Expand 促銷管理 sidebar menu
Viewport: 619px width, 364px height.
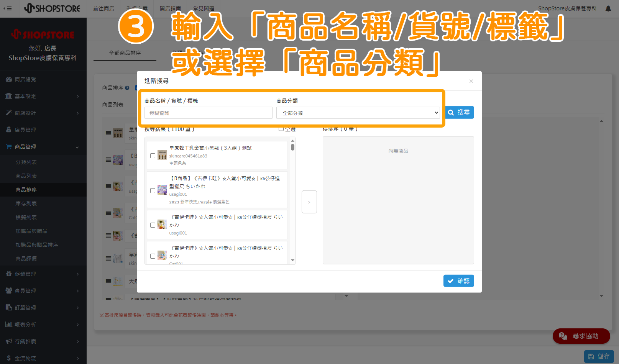pyautogui.click(x=43, y=274)
